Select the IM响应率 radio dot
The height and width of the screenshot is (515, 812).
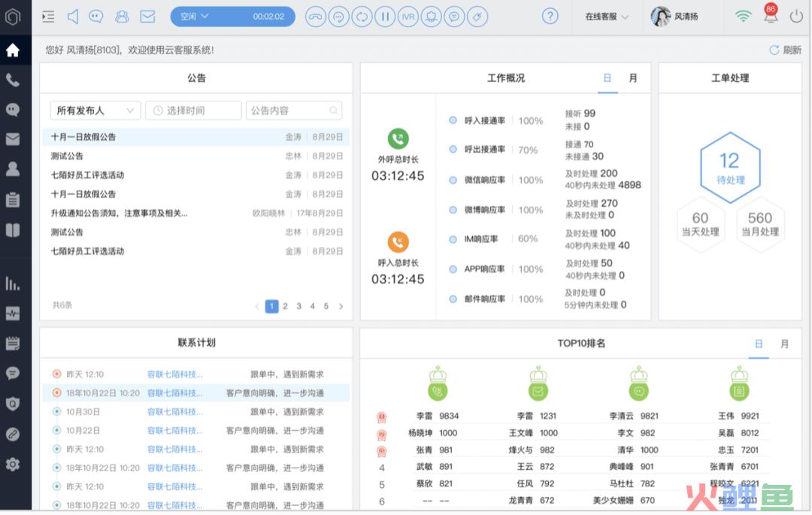(x=453, y=238)
